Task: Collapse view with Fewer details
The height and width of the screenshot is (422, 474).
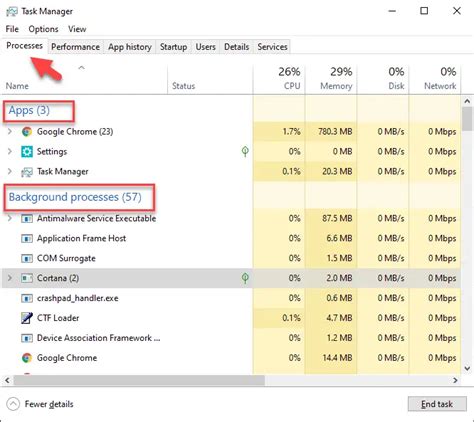Action: click(40, 404)
